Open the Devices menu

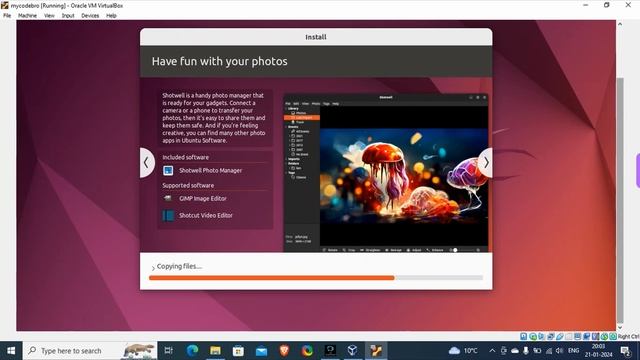click(x=90, y=16)
